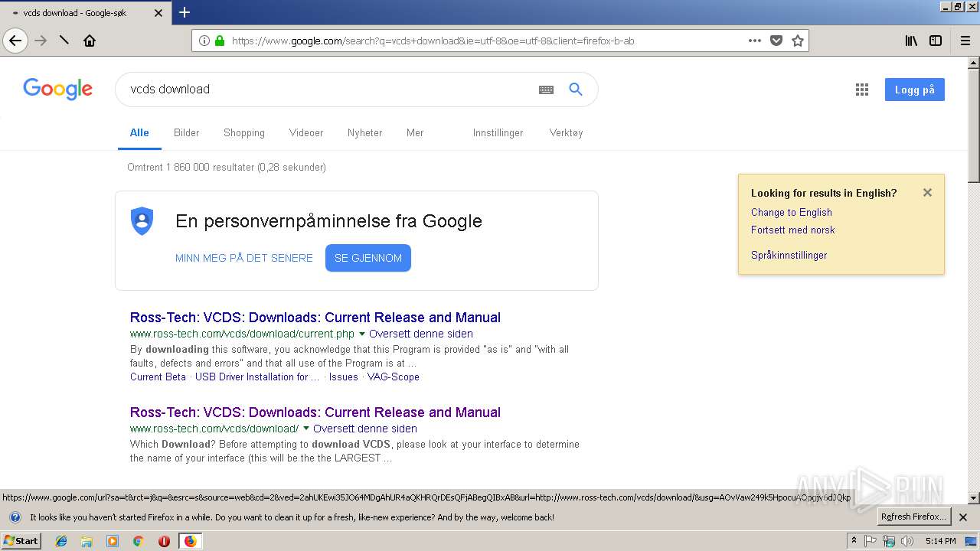Open the Firefox home page

pos(90,41)
